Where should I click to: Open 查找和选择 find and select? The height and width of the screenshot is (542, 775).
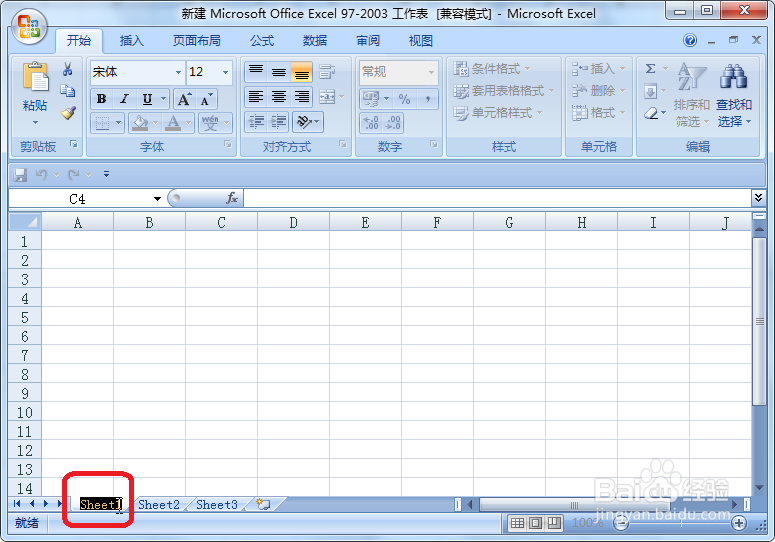pos(734,94)
